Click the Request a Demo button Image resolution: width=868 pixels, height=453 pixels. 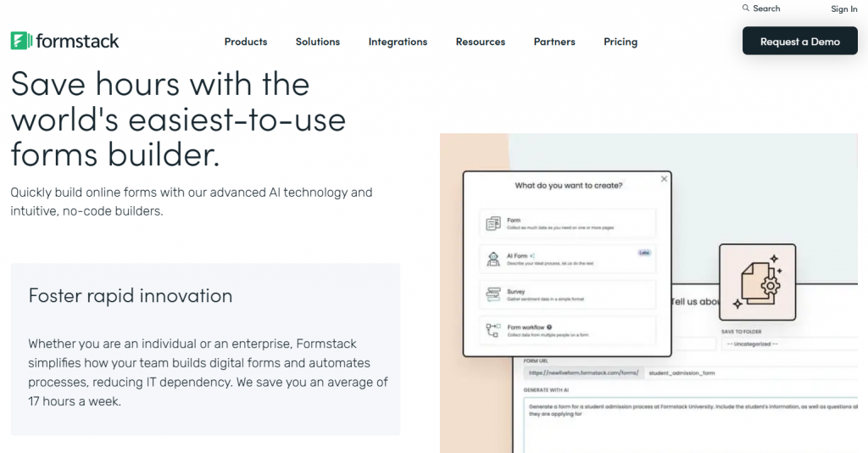coord(799,42)
